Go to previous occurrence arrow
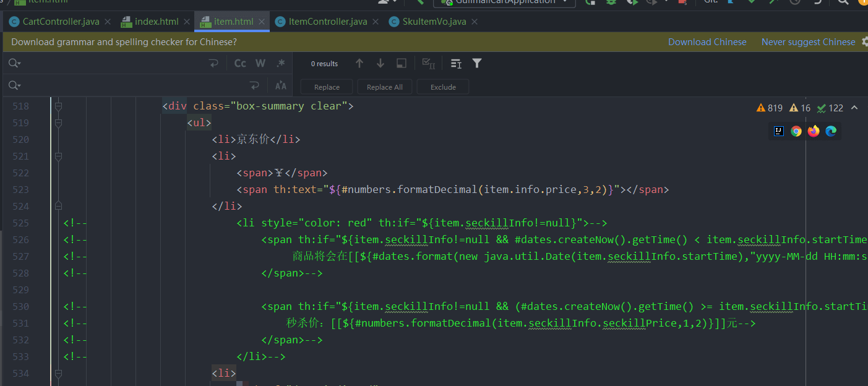The height and width of the screenshot is (386, 868). click(359, 63)
